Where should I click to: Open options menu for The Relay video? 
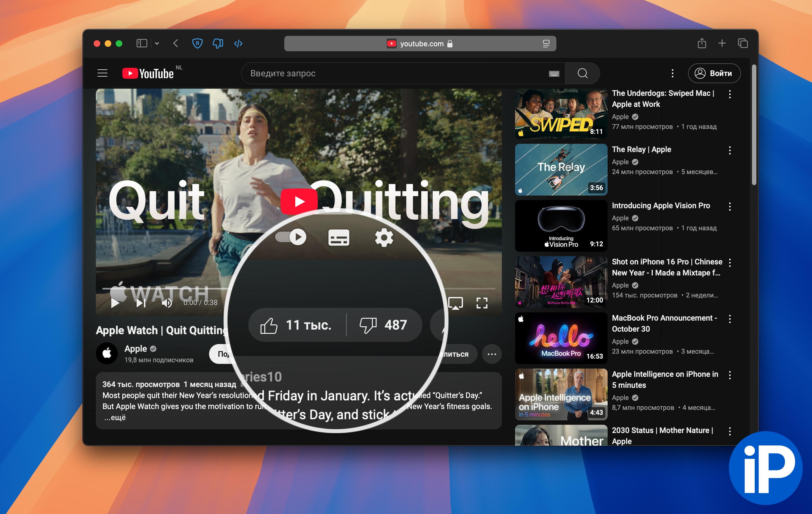[x=730, y=150]
